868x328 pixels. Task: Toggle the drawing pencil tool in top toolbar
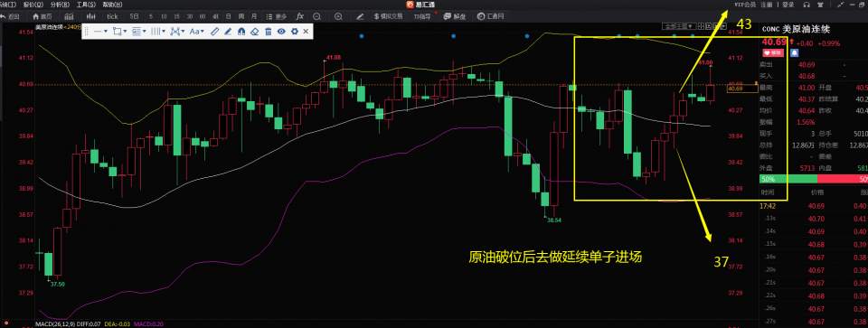click(x=360, y=16)
